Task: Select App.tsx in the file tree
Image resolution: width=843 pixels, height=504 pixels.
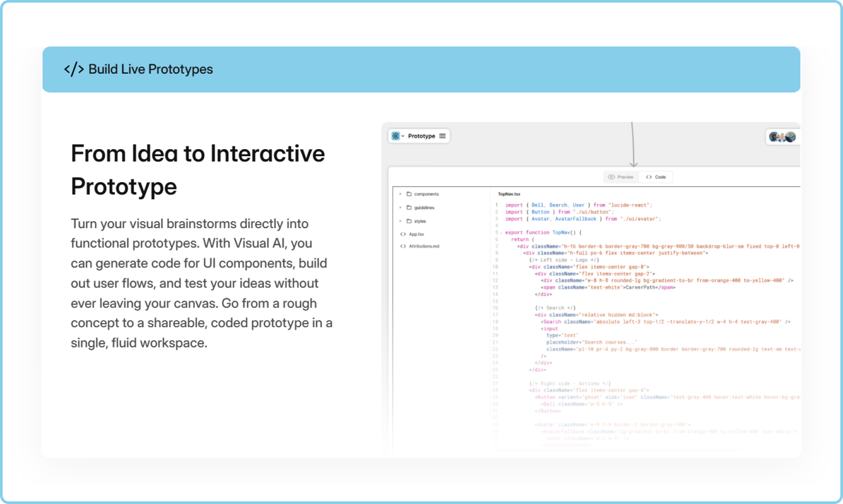Action: pos(416,234)
